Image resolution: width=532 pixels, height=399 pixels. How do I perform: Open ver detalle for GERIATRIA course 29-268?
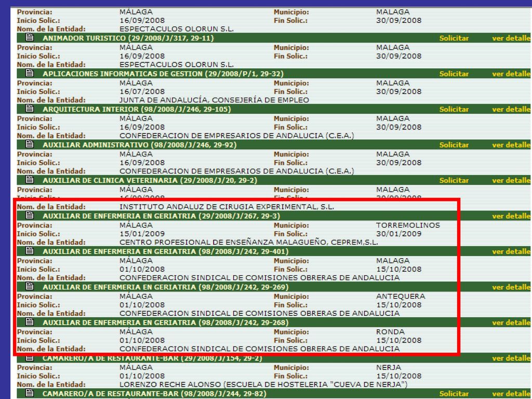tap(511, 323)
